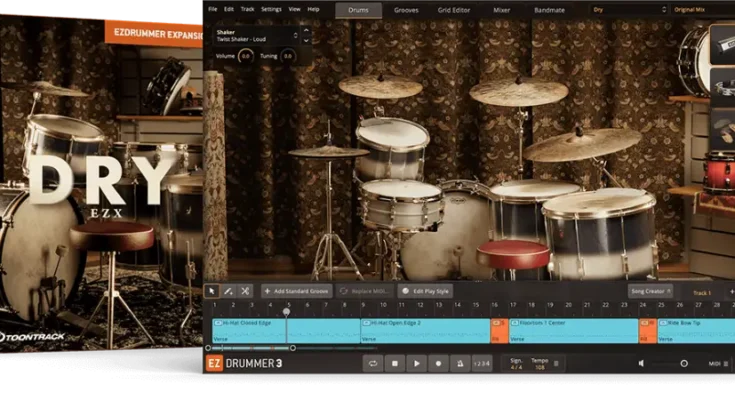Viewport: 735px width, 400px height.
Task: Open the Mixer tab
Action: click(x=501, y=9)
